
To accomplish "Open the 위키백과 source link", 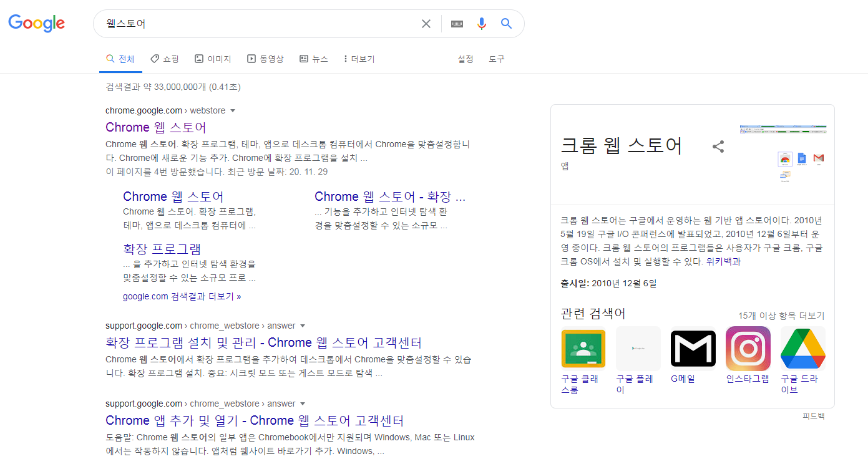I will 724,262.
